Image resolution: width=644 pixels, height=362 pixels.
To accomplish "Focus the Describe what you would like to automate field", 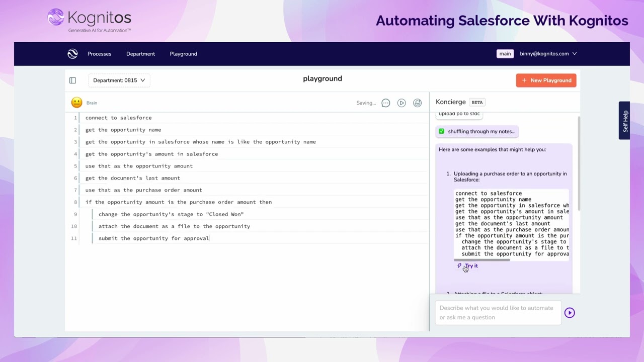I will click(x=498, y=313).
